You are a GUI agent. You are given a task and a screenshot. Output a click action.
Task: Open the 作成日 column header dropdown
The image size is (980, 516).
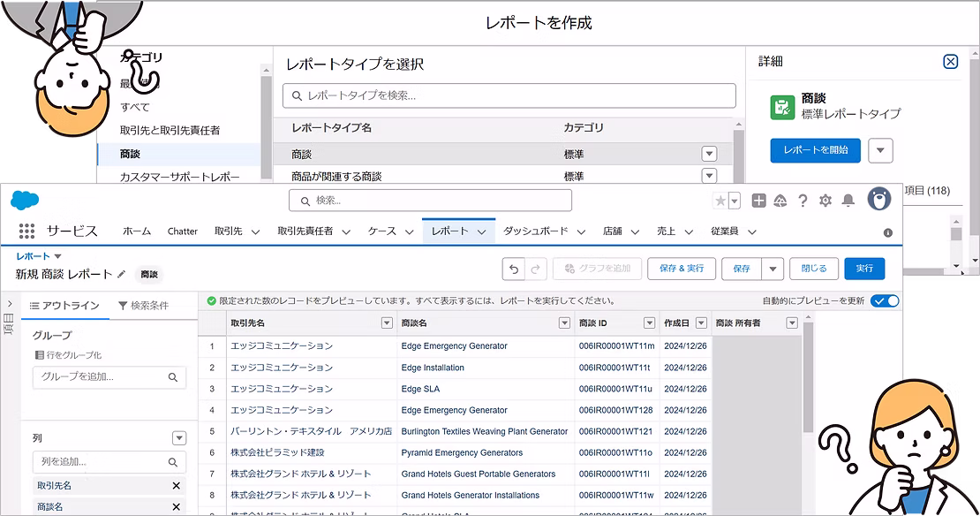(x=701, y=323)
